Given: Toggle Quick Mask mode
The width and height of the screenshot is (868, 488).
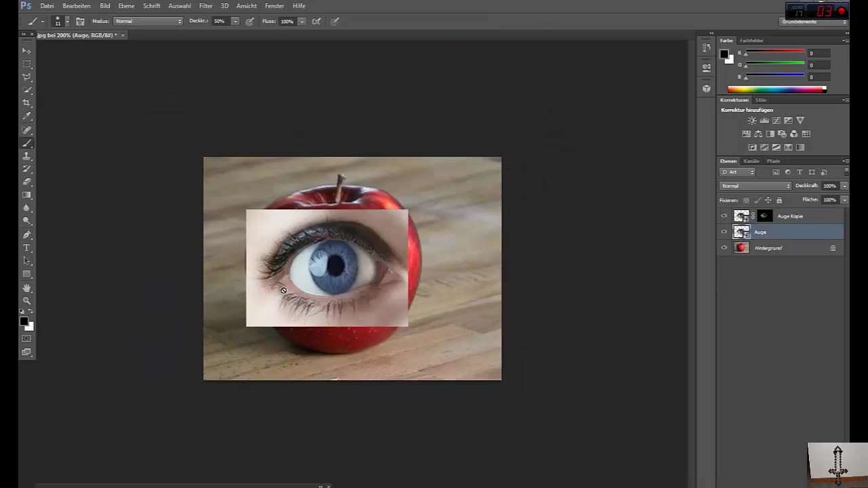Looking at the screenshot, I should tap(27, 338).
